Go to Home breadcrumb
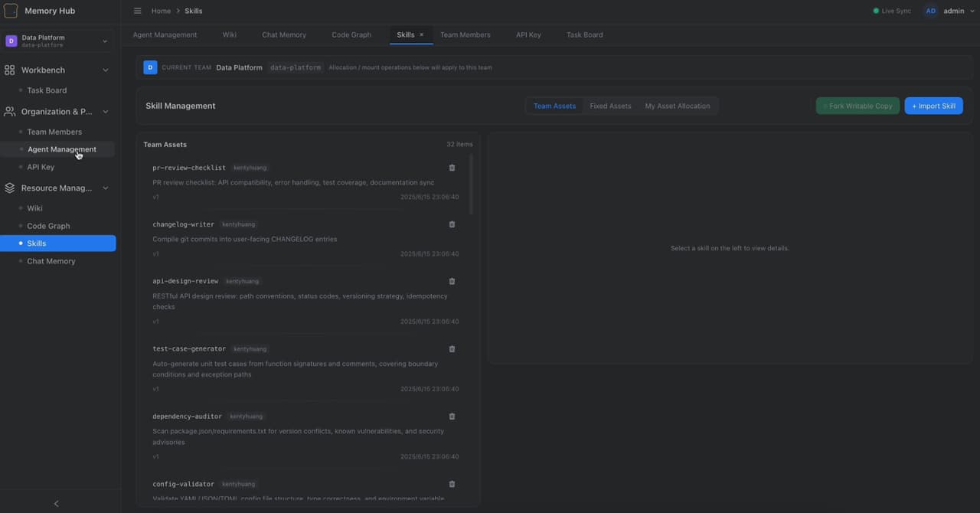 [161, 11]
